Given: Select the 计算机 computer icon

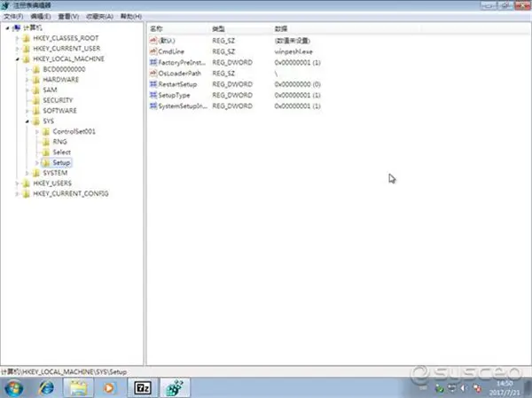Looking at the screenshot, I should [x=16, y=27].
